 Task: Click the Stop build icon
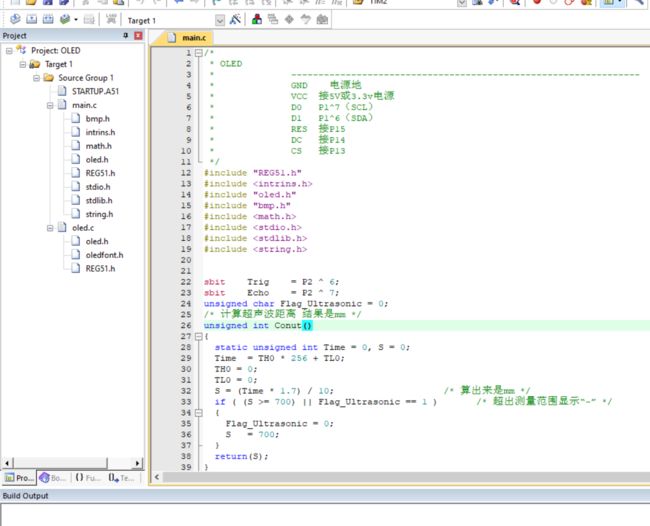[89, 19]
